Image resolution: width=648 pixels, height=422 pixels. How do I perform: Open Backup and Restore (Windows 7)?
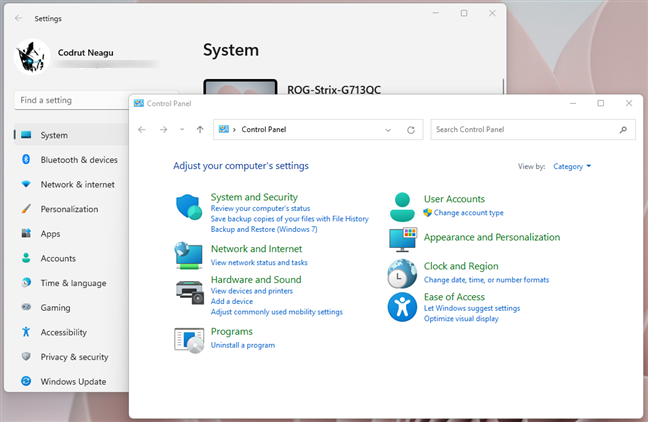click(264, 229)
